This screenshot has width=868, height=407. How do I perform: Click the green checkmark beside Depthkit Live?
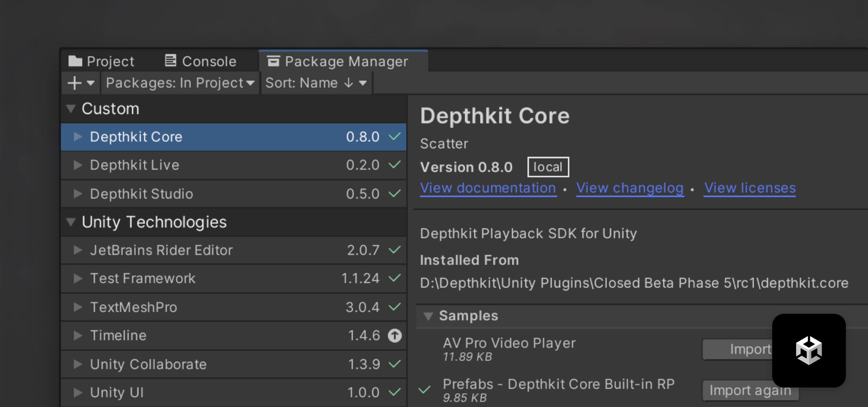[394, 164]
